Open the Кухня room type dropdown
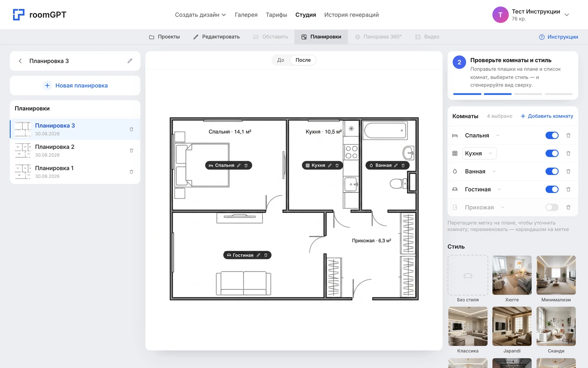The image size is (588, 368). click(x=479, y=154)
